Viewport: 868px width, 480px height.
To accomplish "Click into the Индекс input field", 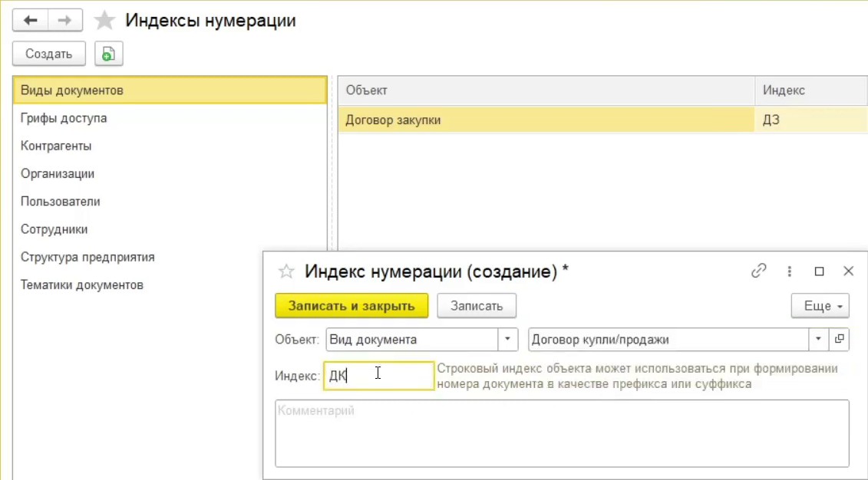I will point(378,376).
